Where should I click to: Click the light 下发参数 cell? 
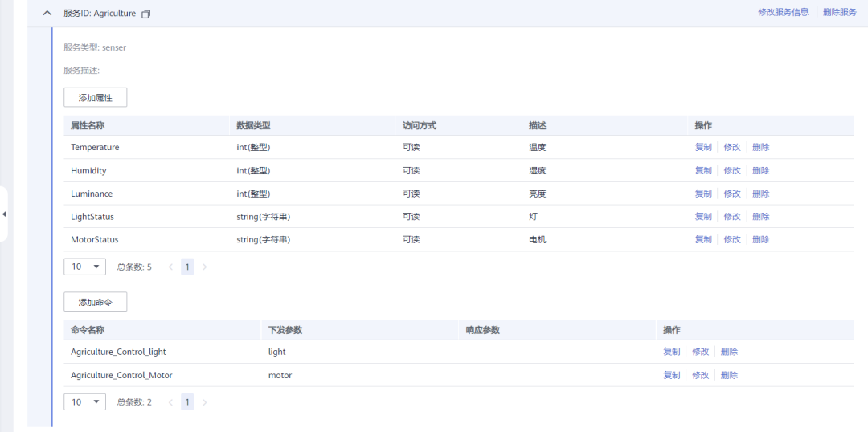click(x=276, y=351)
